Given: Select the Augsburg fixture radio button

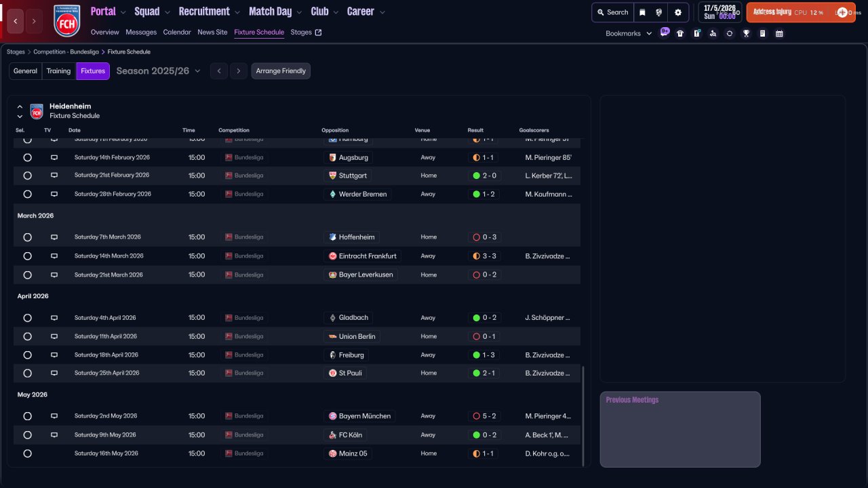Looking at the screenshot, I should click(x=27, y=157).
